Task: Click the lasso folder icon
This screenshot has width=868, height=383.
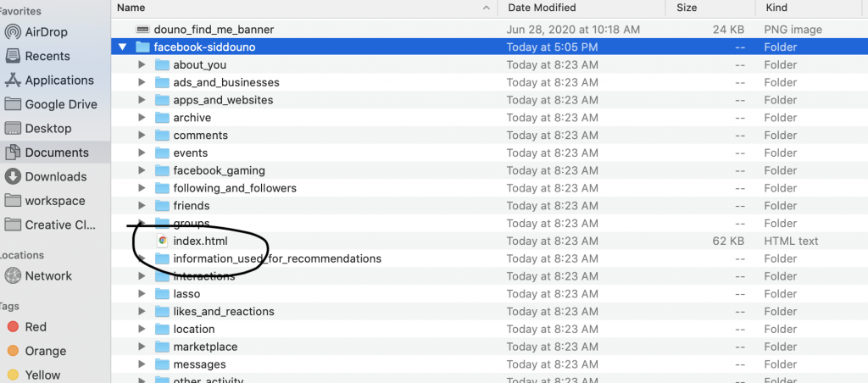Action: (162, 293)
